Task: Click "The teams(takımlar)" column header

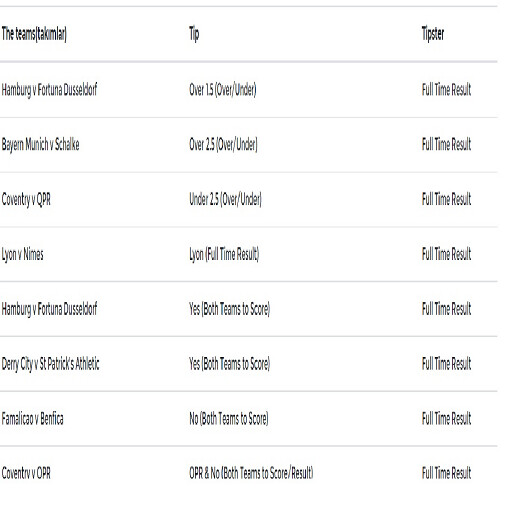Action: coord(34,34)
